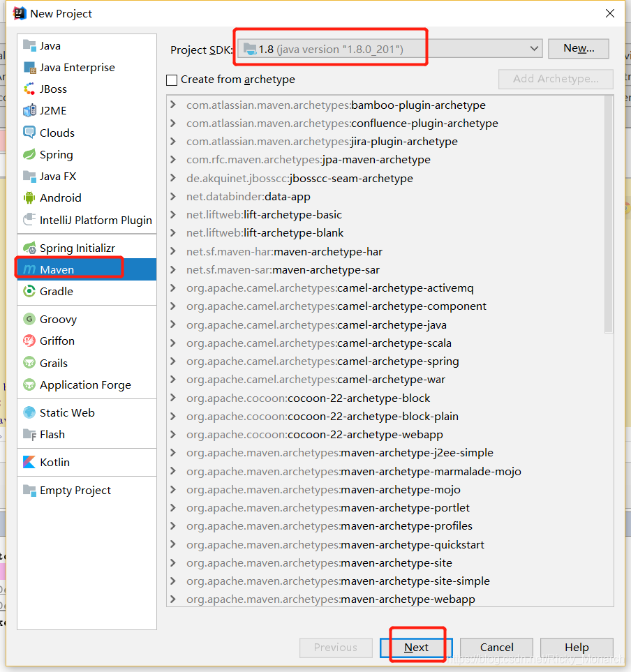
Task: Expand jira-plugin-archetype entry
Action: tap(172, 141)
